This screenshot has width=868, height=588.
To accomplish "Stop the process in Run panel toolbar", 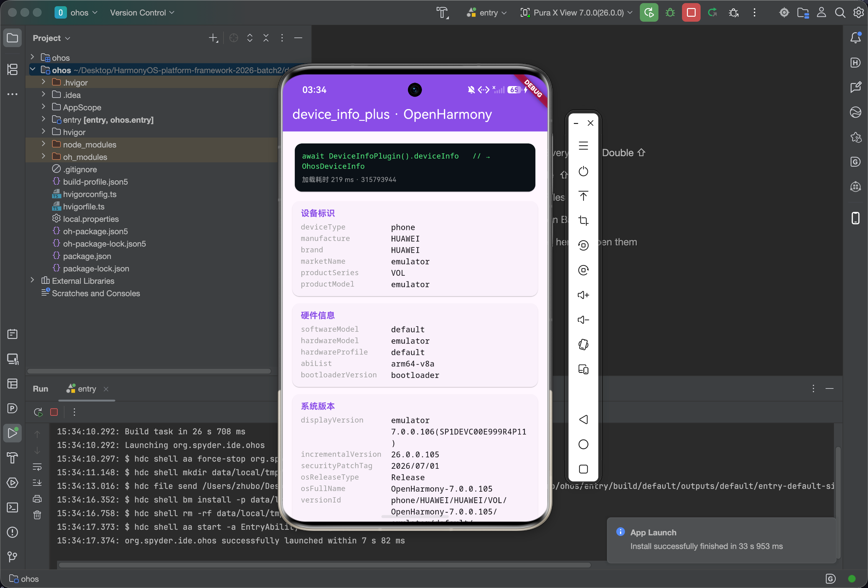I will [54, 412].
